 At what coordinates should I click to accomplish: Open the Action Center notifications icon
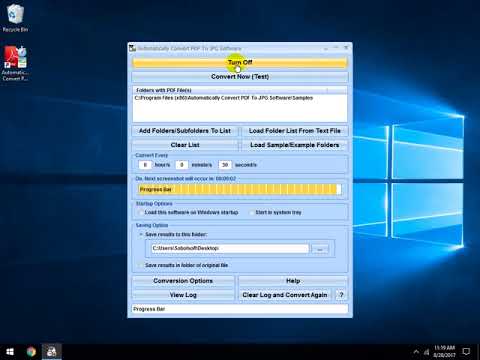(x=466, y=352)
